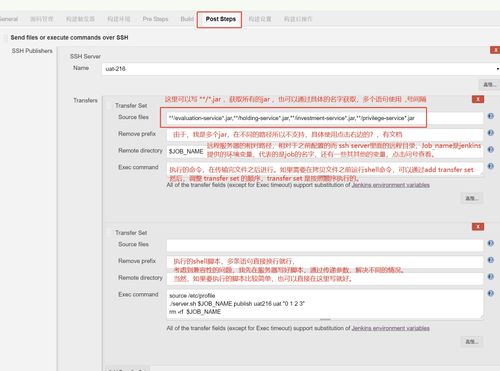
Task: Switch to the Post Steps tab
Action: [x=220, y=19]
